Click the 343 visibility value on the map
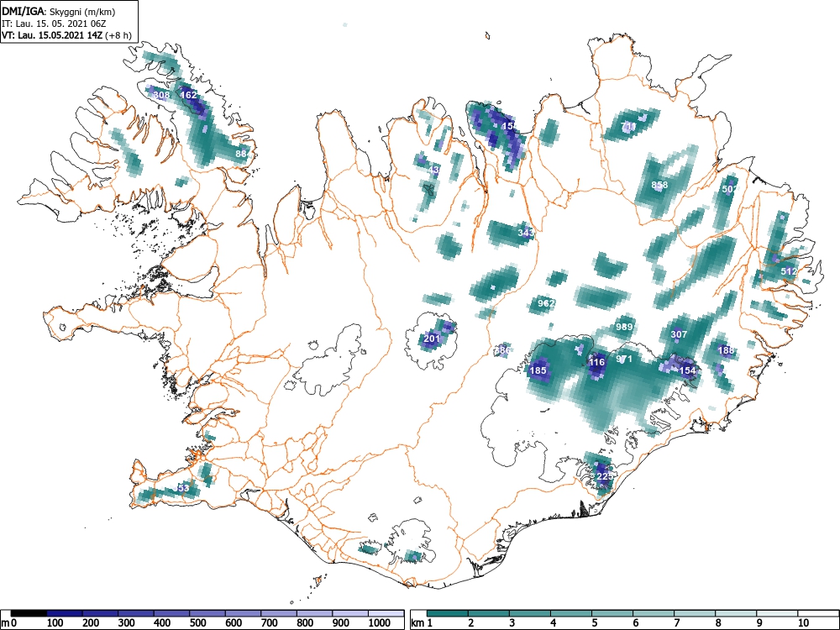This screenshot has height=630, width=840. (526, 233)
